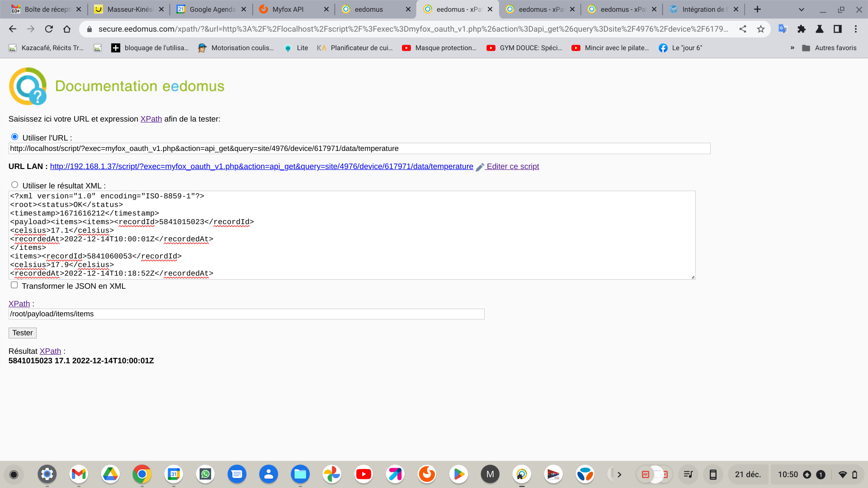Click the Google Translate icon in address bar
The image size is (868, 488).
783,29
